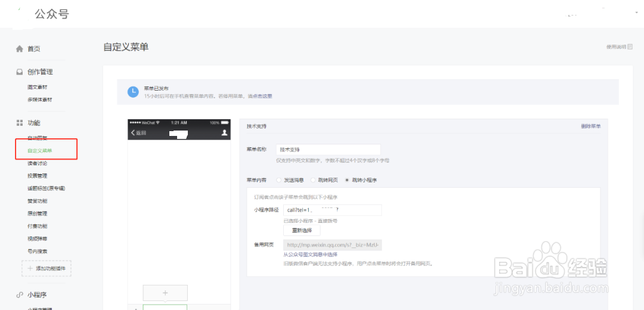
Task: Open the 使用说明 link
Action: [x=616, y=47]
